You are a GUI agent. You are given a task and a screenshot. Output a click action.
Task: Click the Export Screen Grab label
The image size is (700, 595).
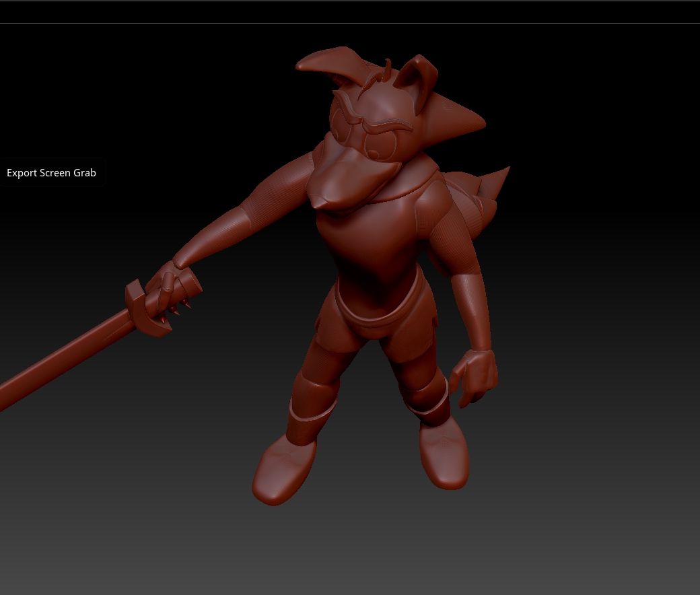(x=51, y=173)
